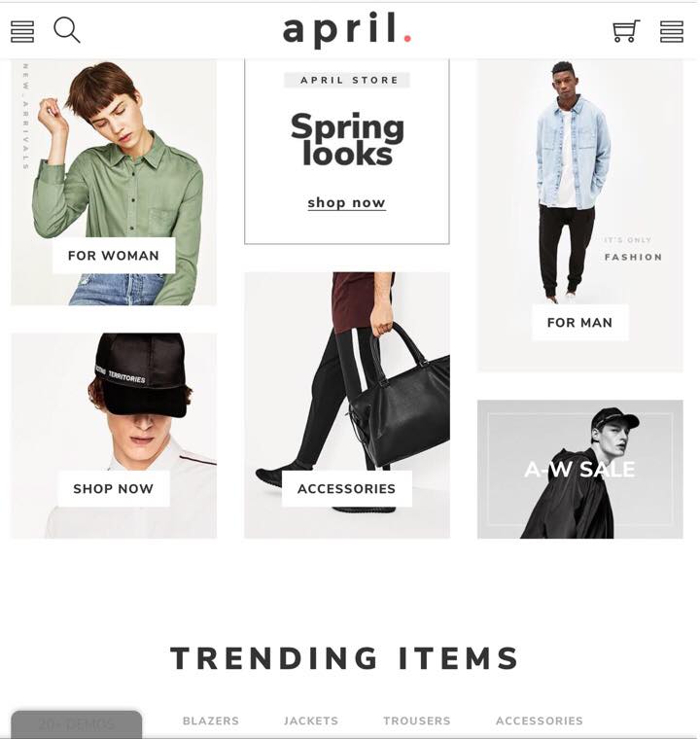
Task: Switch to the JACKETS tab
Action: [x=311, y=721]
